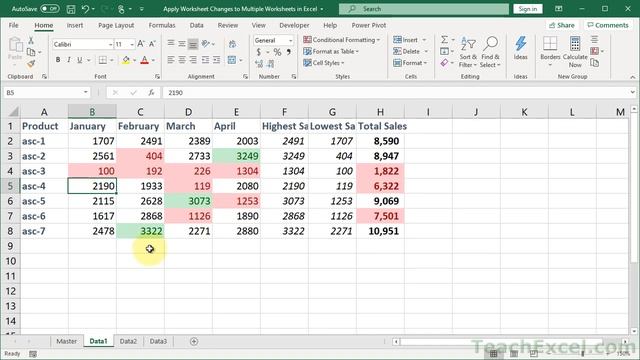640x360 pixels.
Task: Click the Percent Style icon
Action: coord(277,52)
